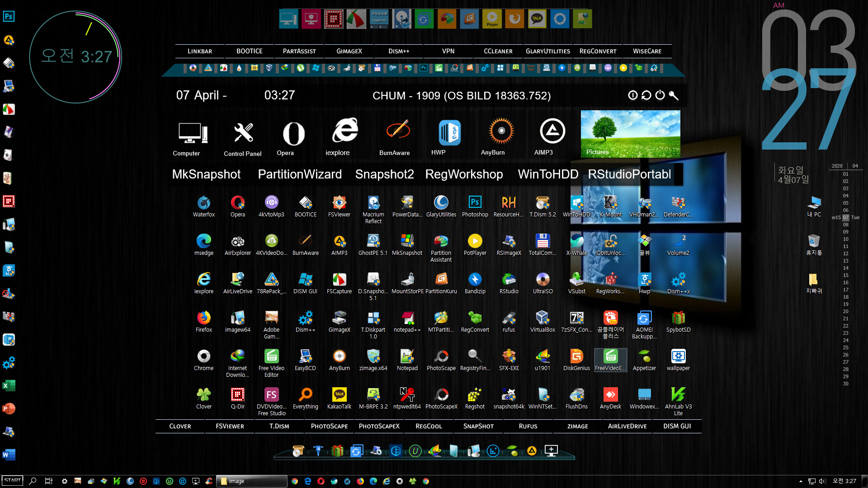Click the MkSnapshot text link
Image resolution: width=868 pixels, height=488 pixels.
tap(206, 174)
